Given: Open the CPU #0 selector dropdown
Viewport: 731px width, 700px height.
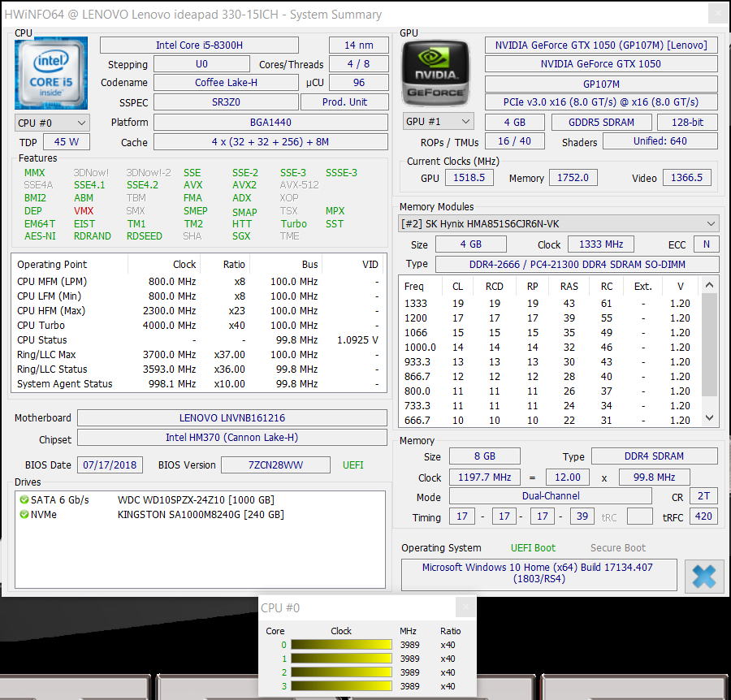Looking at the screenshot, I should (52, 123).
